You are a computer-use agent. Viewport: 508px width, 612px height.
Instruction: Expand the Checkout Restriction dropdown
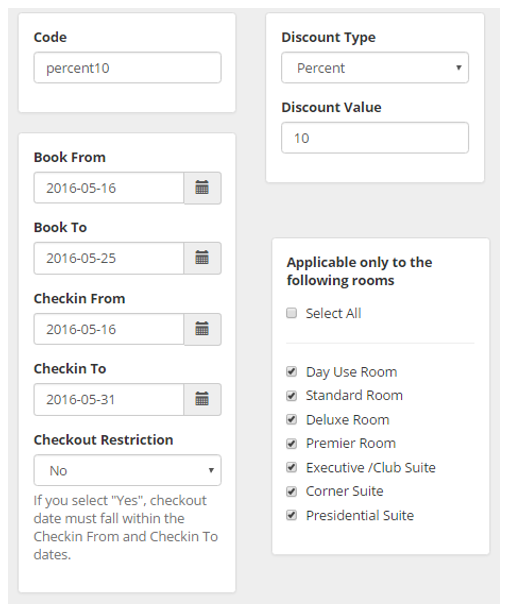click(127, 470)
